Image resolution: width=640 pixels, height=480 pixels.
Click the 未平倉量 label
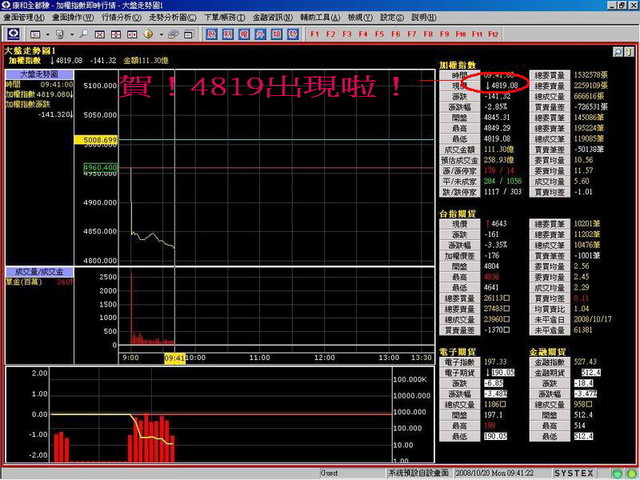click(x=549, y=330)
